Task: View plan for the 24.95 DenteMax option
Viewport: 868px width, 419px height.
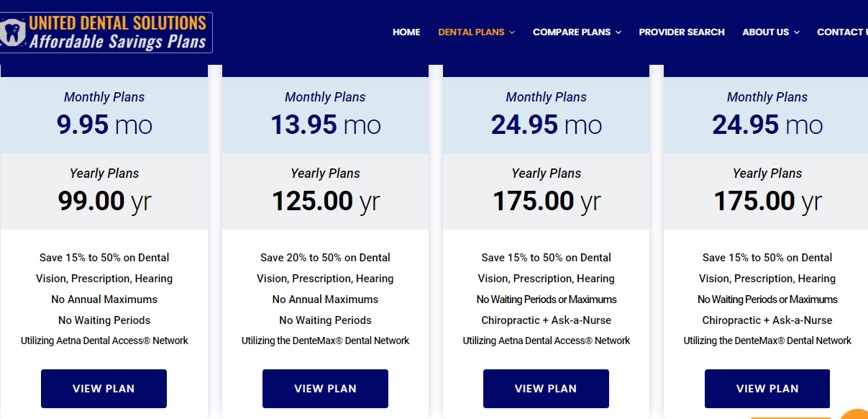Action: 767,389
